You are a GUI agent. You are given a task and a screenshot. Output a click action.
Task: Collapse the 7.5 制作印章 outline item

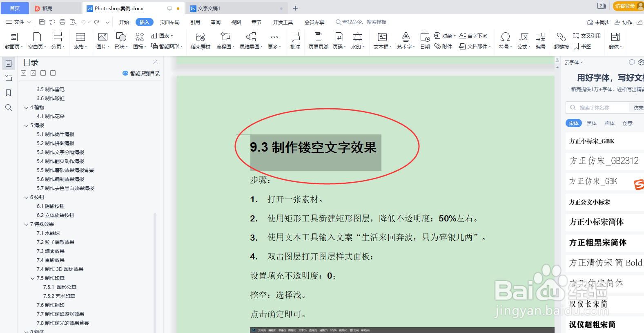[x=33, y=278]
